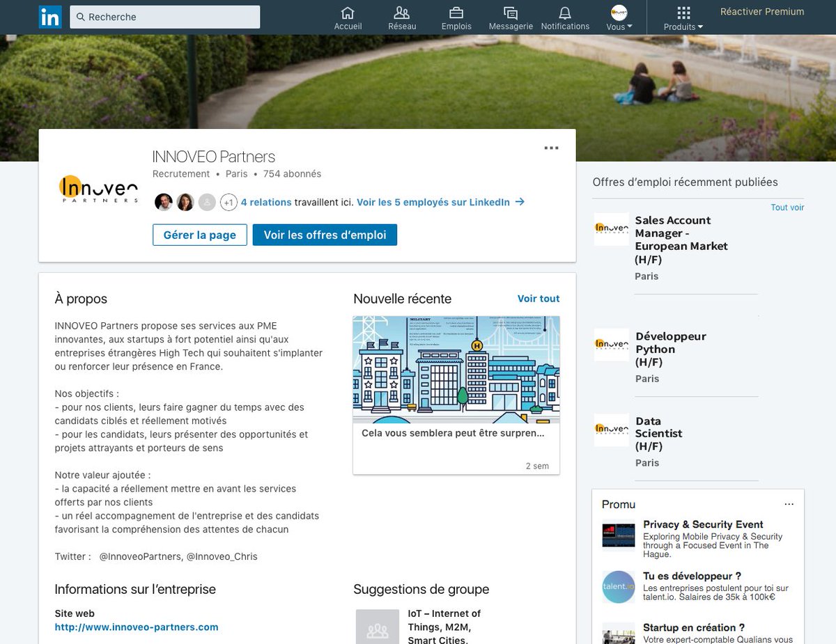The height and width of the screenshot is (644, 836).
Task: Click the Innoveo Partners company logo
Action: click(98, 189)
